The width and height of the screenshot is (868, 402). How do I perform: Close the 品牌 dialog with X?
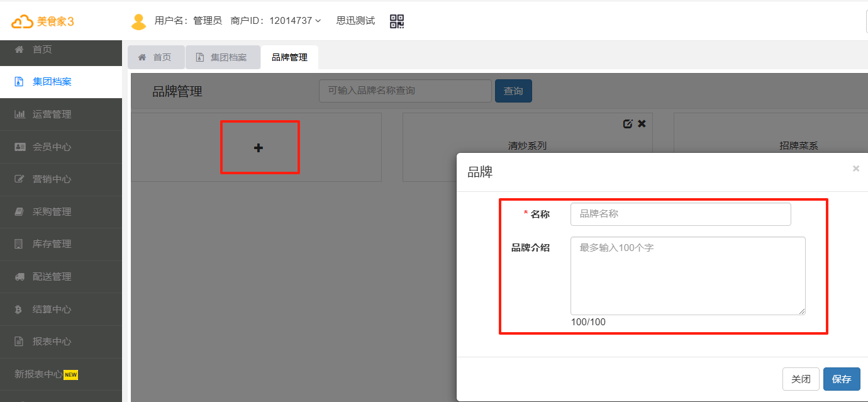coord(855,169)
